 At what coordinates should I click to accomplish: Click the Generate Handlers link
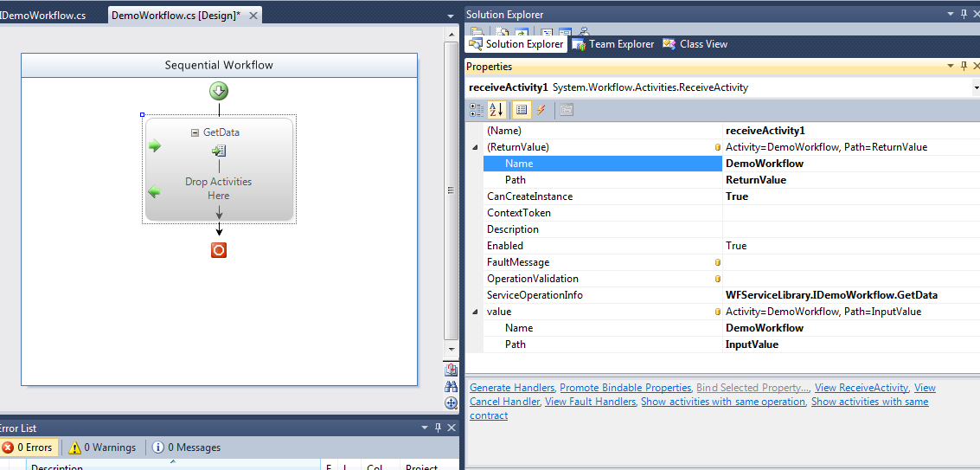click(x=513, y=388)
